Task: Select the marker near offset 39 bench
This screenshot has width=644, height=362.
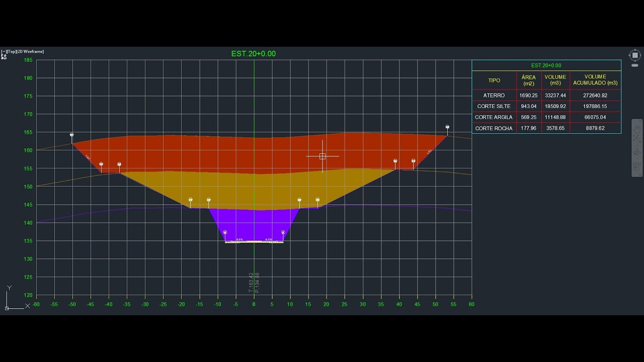Action: 395,161
